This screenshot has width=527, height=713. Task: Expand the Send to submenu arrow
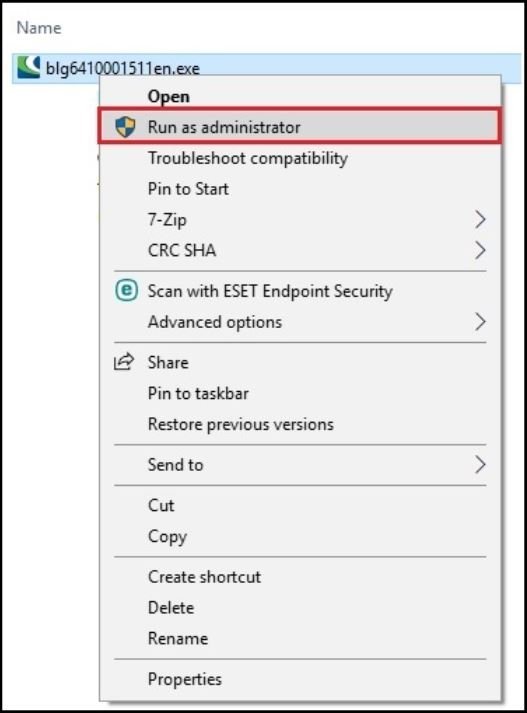[x=480, y=465]
